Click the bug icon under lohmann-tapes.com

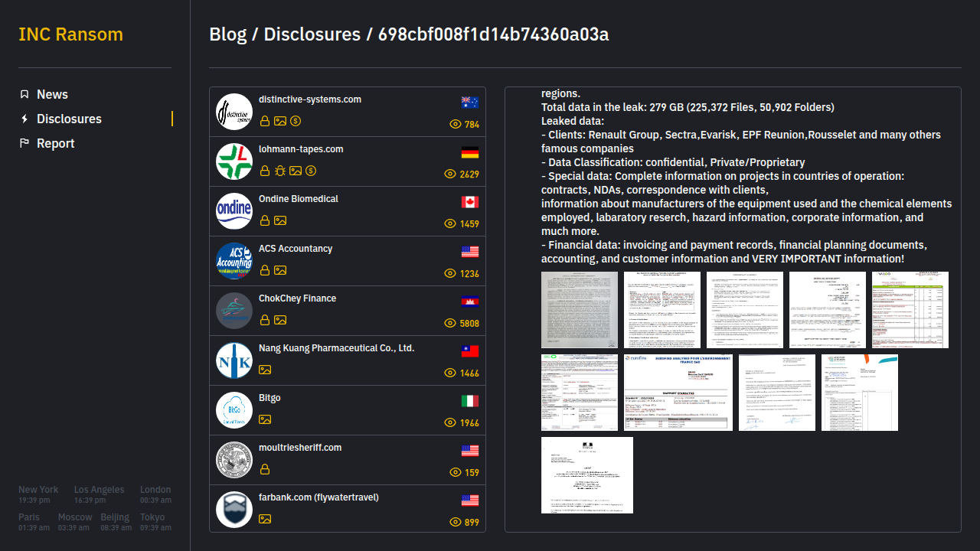point(280,171)
